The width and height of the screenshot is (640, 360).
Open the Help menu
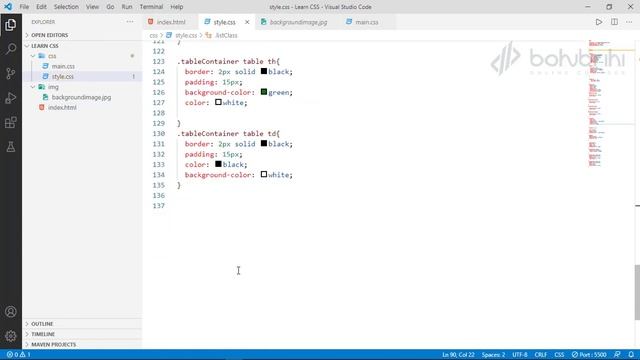point(177,7)
